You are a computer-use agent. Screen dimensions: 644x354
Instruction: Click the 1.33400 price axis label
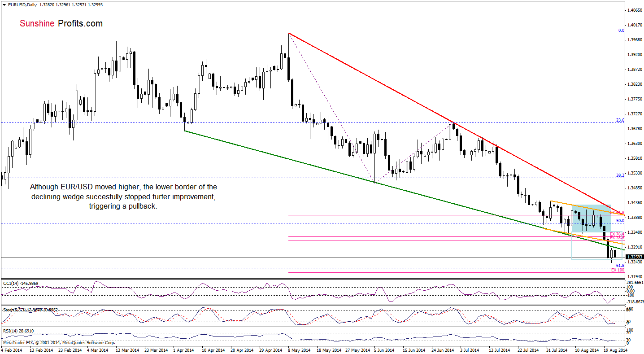[x=635, y=232]
